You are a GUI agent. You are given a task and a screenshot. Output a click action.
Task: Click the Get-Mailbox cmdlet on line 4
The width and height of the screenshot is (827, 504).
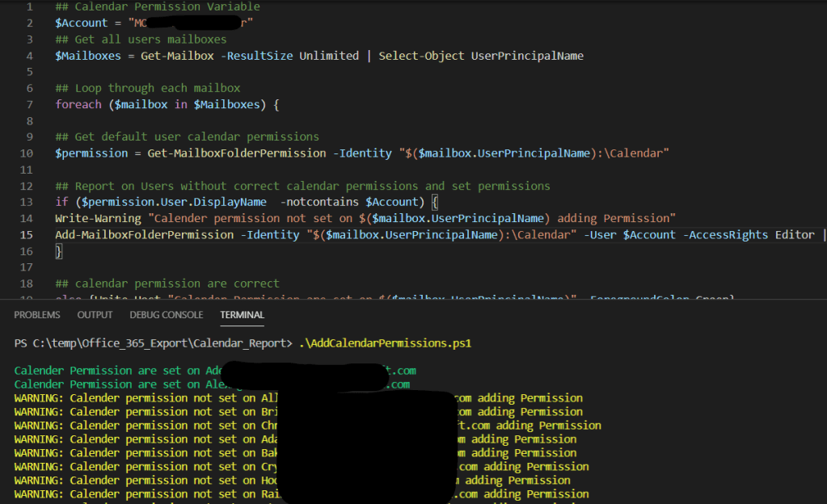[x=175, y=56]
